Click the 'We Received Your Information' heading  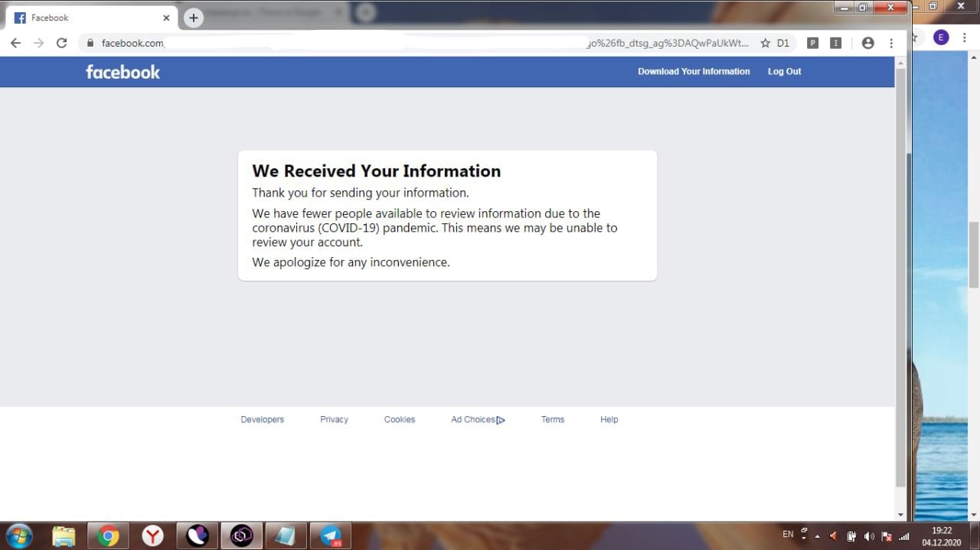376,171
